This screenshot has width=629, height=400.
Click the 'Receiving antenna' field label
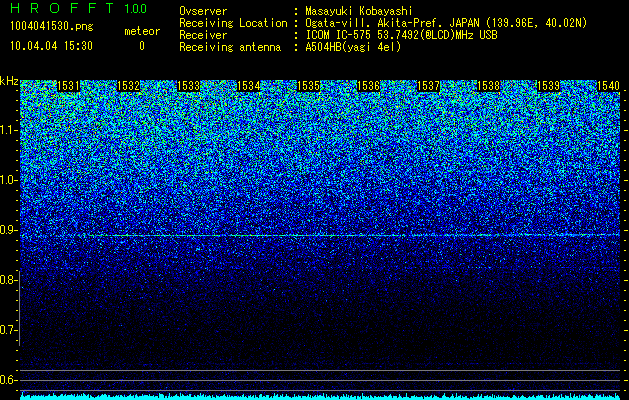click(230, 47)
